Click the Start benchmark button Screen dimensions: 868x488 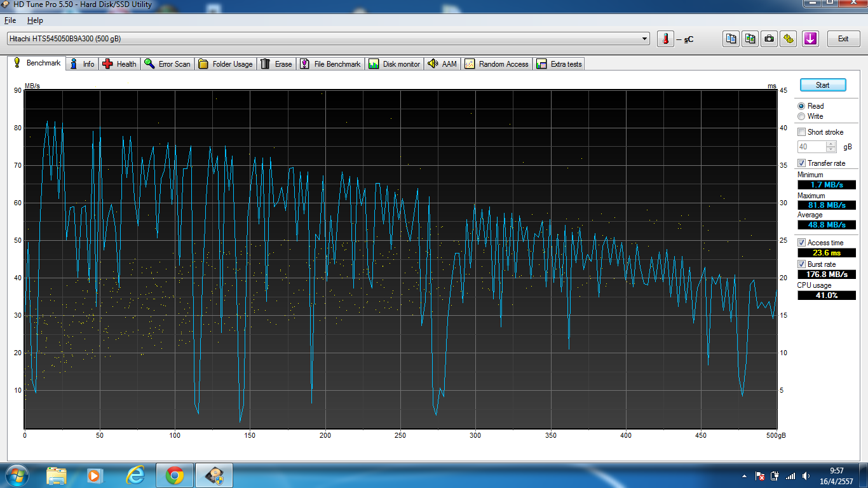tap(822, 85)
